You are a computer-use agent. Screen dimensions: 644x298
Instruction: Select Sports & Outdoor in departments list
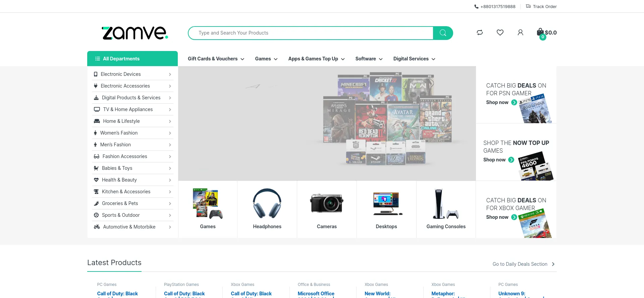coord(121,215)
